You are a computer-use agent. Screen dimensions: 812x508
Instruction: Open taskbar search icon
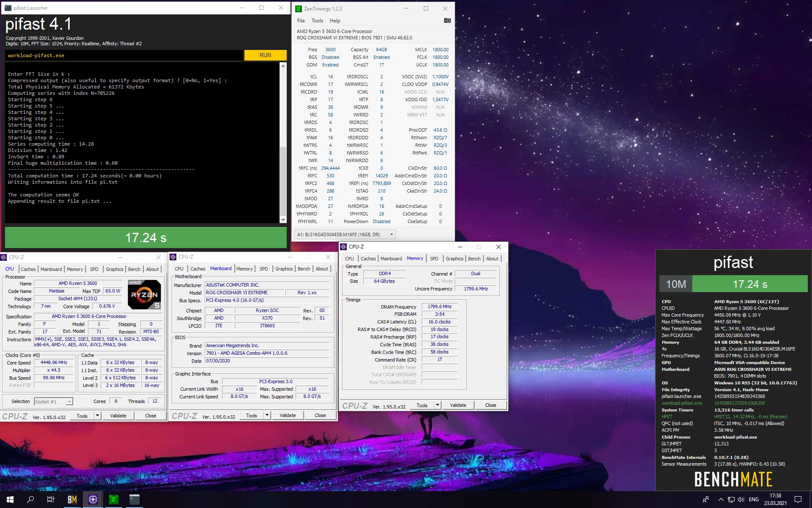tap(30, 500)
